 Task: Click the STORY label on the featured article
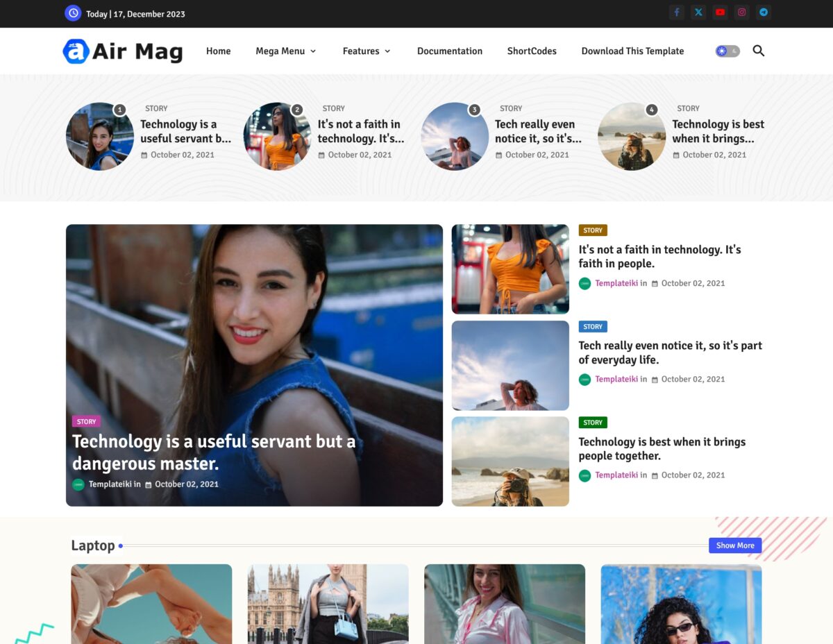point(86,421)
